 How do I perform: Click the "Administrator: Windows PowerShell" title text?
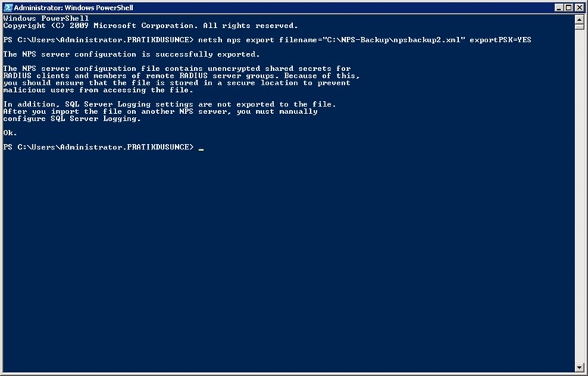tap(73, 8)
